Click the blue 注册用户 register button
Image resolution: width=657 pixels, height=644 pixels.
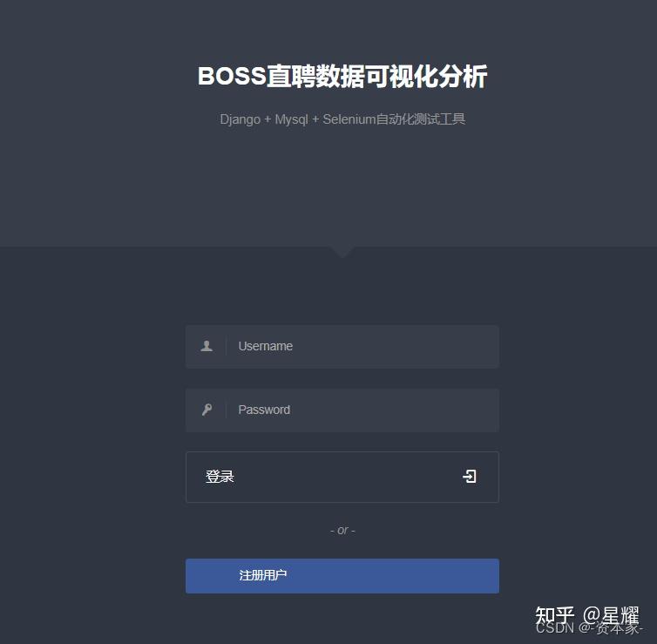[342, 576]
